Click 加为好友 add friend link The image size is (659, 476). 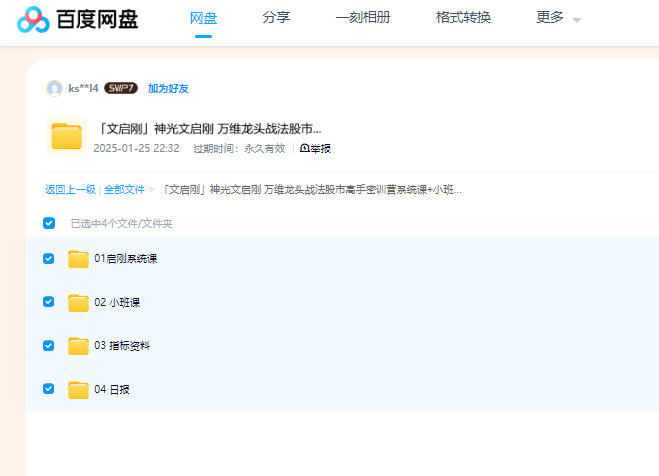pos(168,88)
